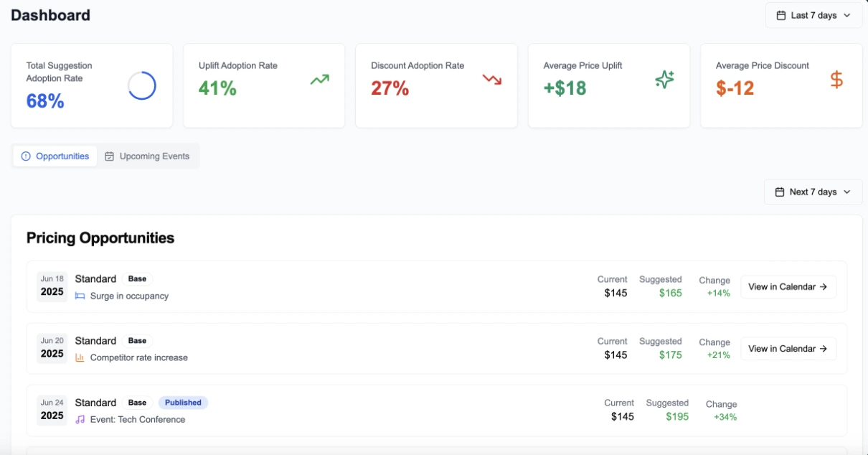The height and width of the screenshot is (455, 868).
Task: Click the Published badge on the Jun 24 row
Action: point(183,403)
